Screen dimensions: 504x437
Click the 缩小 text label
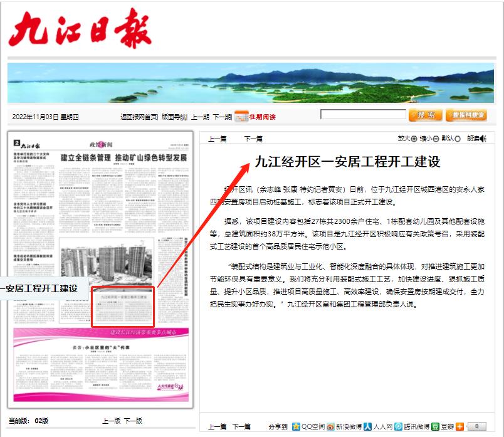426,139
